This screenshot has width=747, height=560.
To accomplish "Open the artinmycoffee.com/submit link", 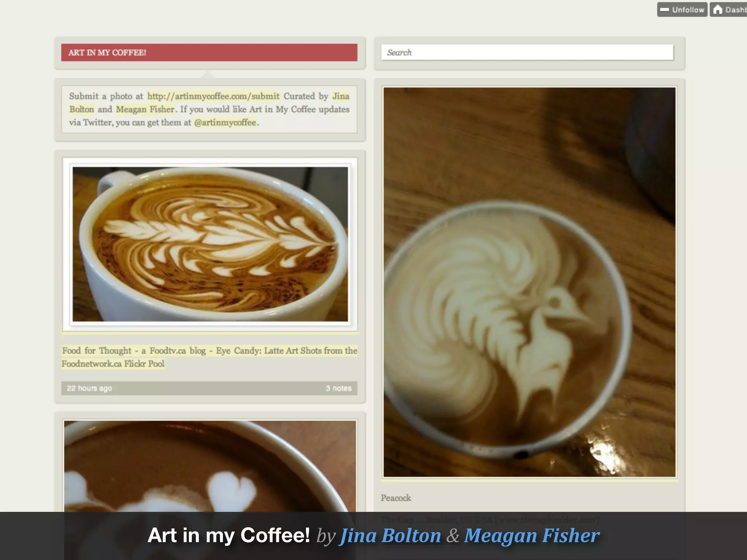I will pyautogui.click(x=213, y=96).
